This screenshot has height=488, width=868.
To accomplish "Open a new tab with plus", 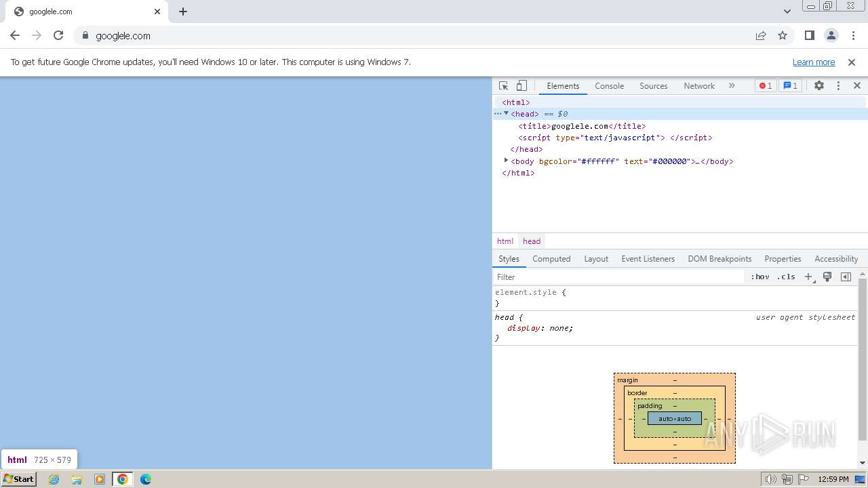I will pyautogui.click(x=183, y=12).
